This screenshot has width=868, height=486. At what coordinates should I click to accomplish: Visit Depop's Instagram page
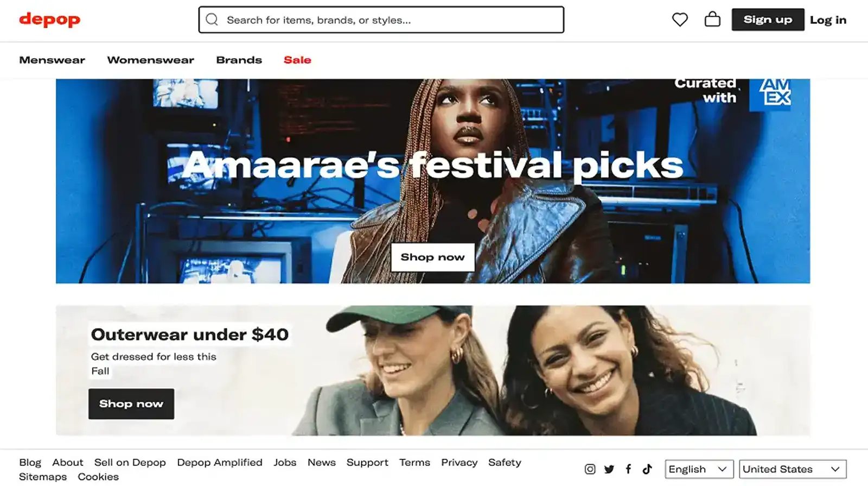tap(590, 469)
